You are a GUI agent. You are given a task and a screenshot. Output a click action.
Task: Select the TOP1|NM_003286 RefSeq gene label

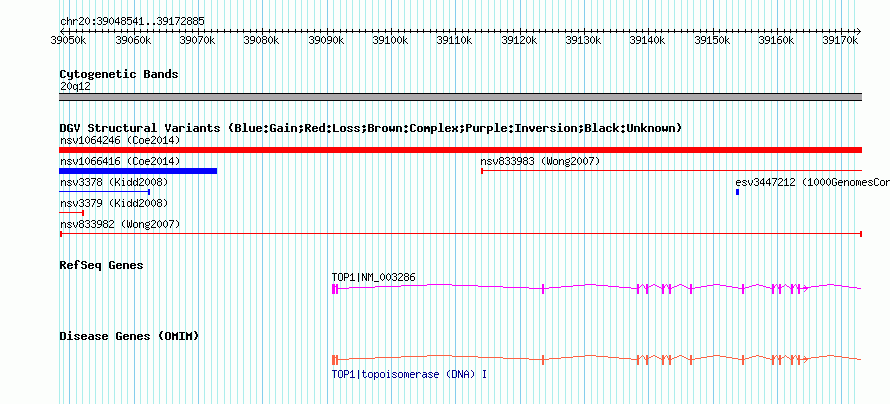(373, 277)
